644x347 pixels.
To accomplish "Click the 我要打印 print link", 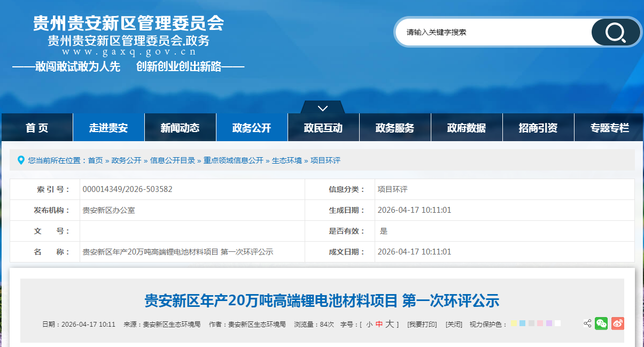I will (422, 323).
